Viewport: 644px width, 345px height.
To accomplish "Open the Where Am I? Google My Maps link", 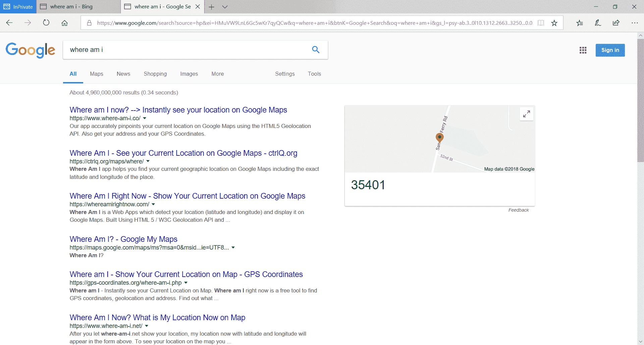I will (x=123, y=239).
